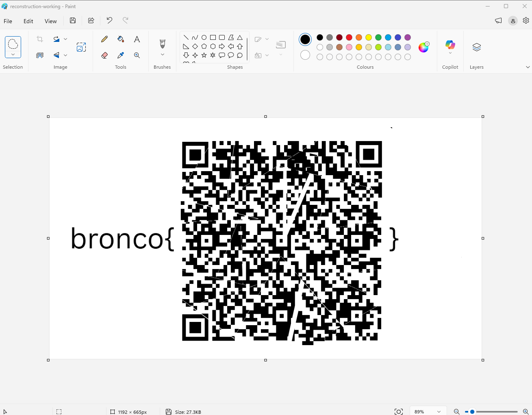Viewport: 532px width, 415px height.
Task: Expand the Brushes dropdown chevron
Action: 163,54
